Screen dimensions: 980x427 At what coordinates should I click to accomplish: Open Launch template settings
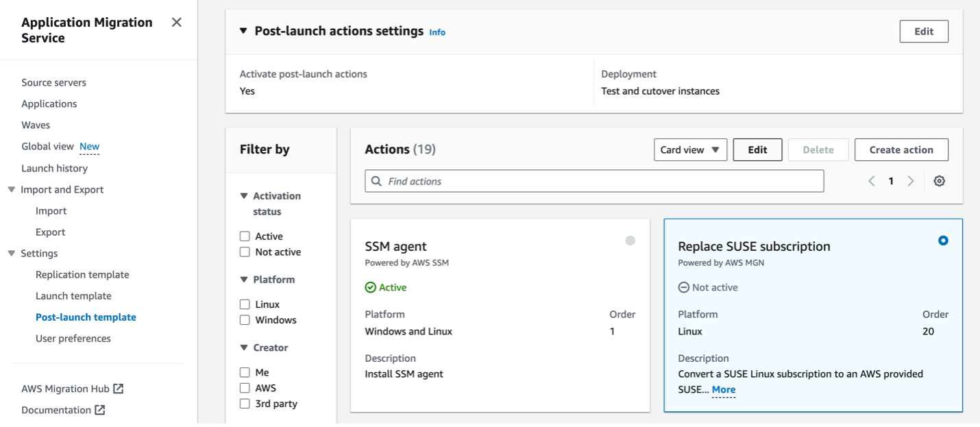click(x=73, y=296)
